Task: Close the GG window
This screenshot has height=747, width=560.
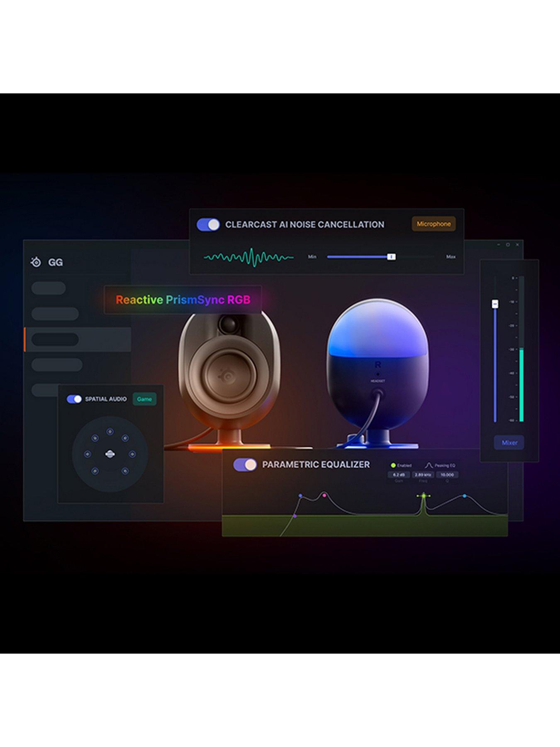Action: pyautogui.click(x=517, y=245)
